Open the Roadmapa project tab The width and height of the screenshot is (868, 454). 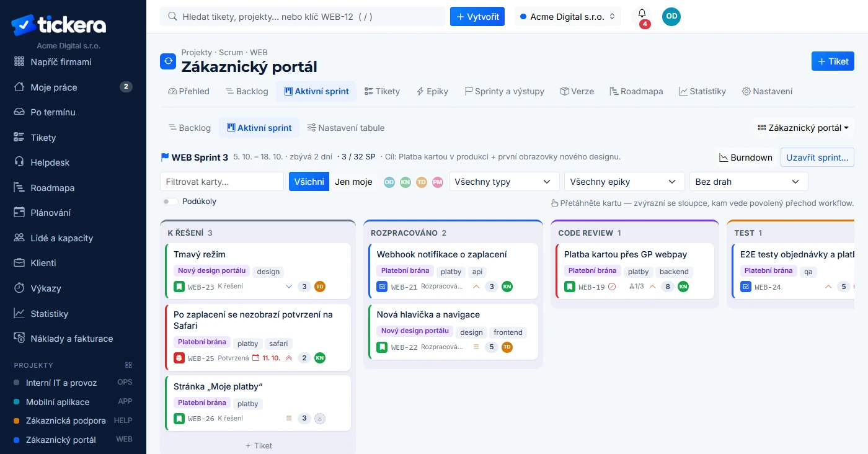tap(636, 91)
